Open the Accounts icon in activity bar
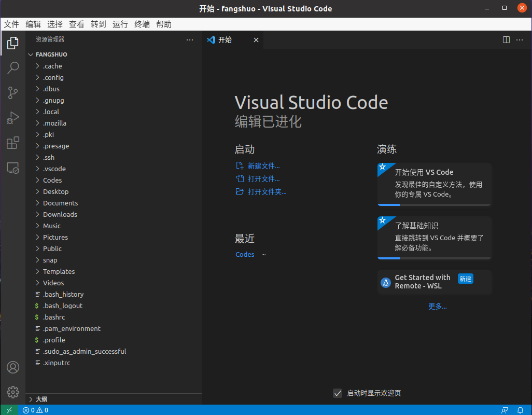This screenshot has height=415, width=532. 13,367
